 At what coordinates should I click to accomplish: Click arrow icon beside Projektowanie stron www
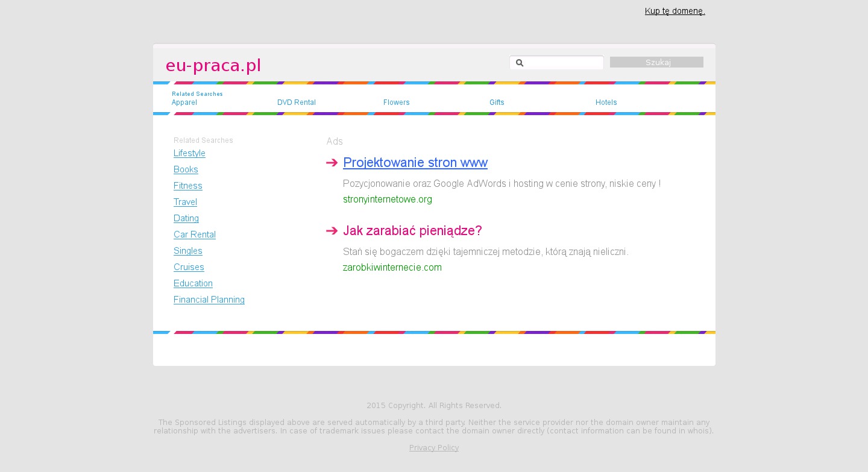click(x=332, y=163)
